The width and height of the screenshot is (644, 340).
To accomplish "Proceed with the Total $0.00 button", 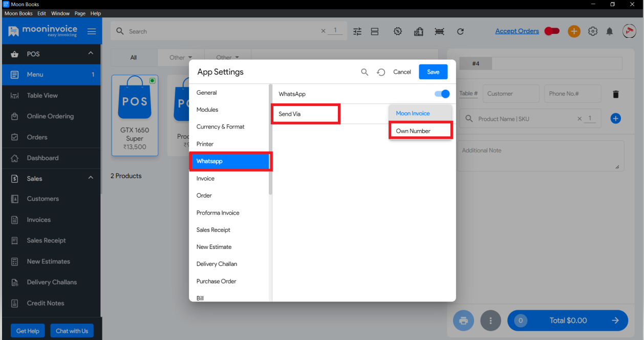I will [568, 321].
